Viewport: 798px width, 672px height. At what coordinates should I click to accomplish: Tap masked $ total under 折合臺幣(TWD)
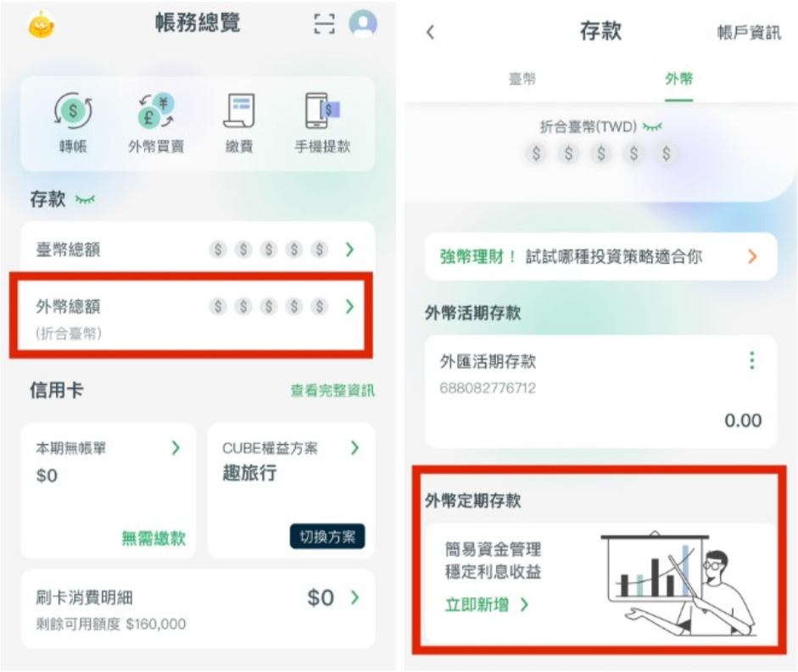[x=601, y=153]
